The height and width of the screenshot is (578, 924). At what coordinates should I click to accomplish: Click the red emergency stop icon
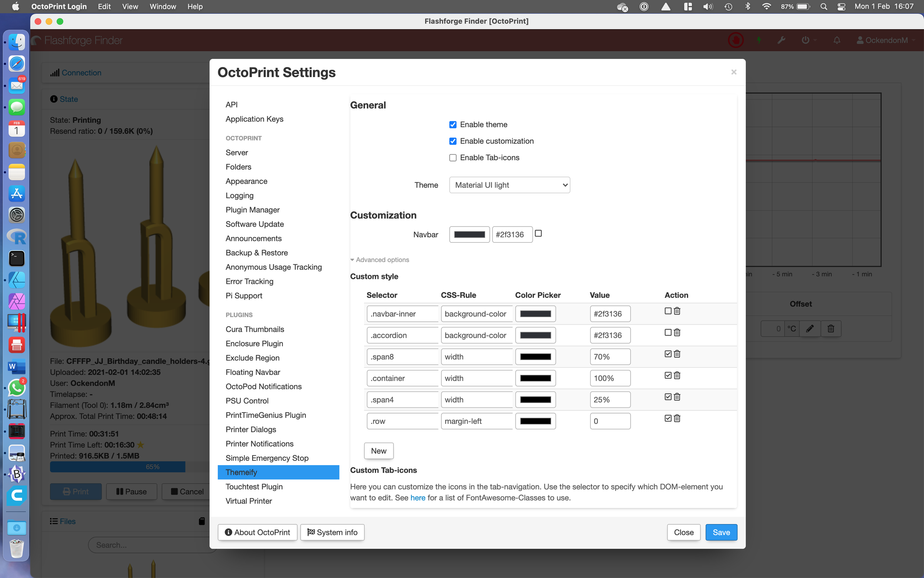click(736, 40)
